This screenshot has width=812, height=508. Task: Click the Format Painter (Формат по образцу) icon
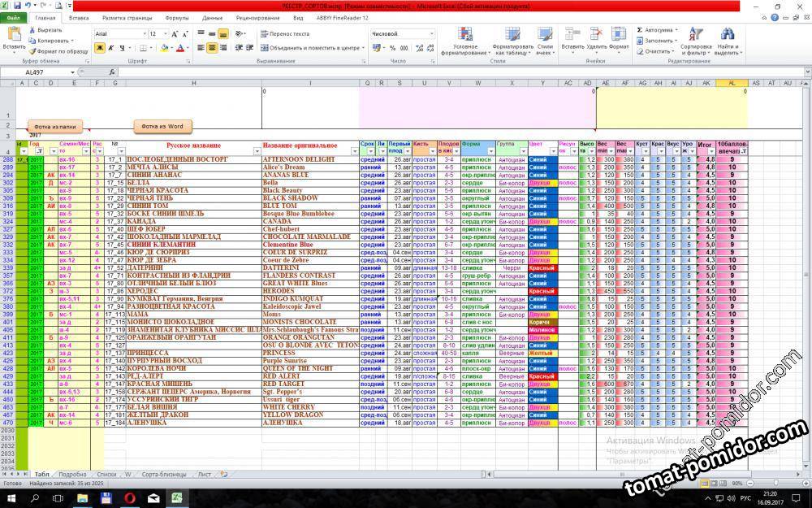(33, 50)
